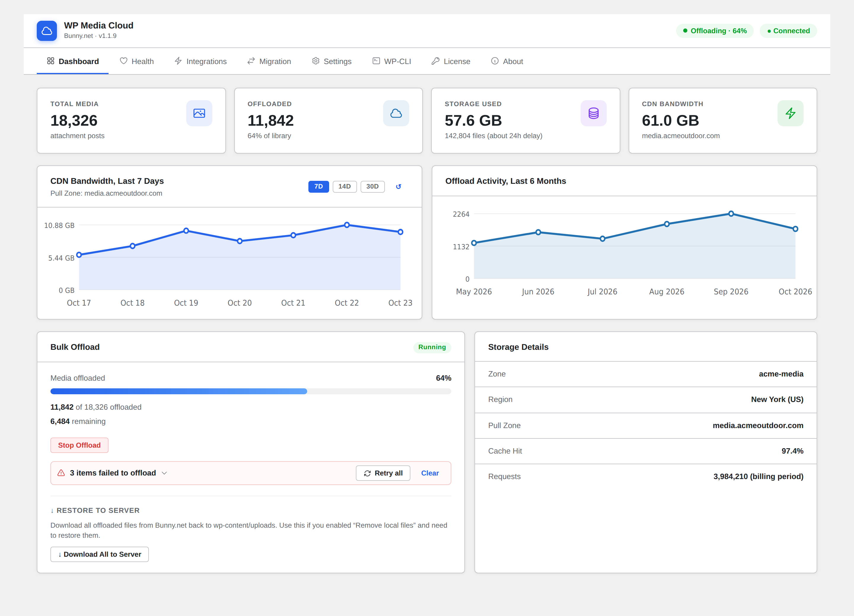The height and width of the screenshot is (616, 854).
Task: Click the 18,326 total media value
Action: tap(74, 120)
